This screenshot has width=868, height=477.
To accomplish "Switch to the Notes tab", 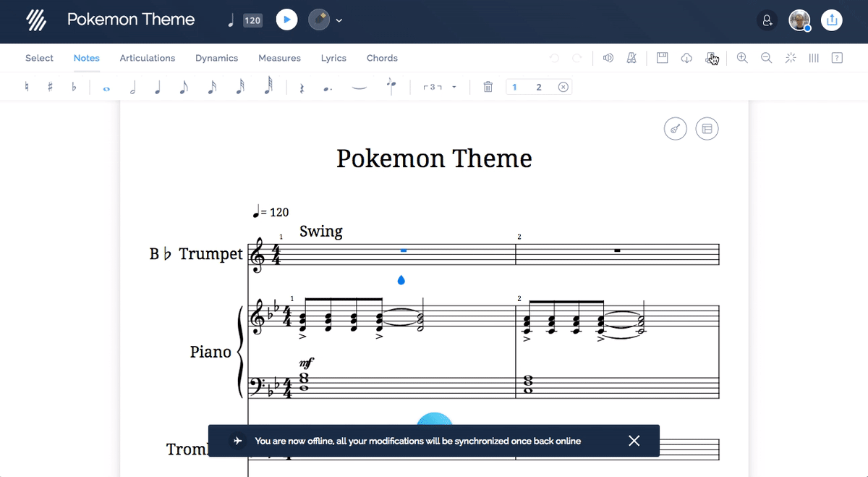I will coord(87,58).
